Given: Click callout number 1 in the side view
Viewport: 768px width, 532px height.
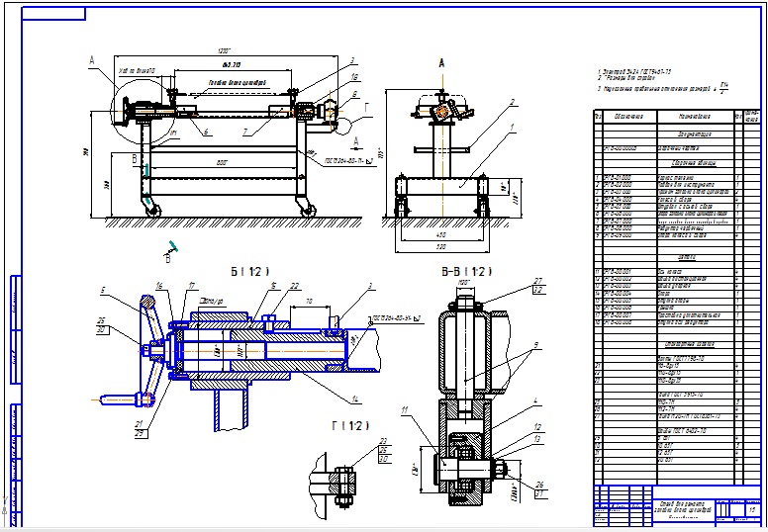Looking at the screenshot, I should [x=513, y=127].
